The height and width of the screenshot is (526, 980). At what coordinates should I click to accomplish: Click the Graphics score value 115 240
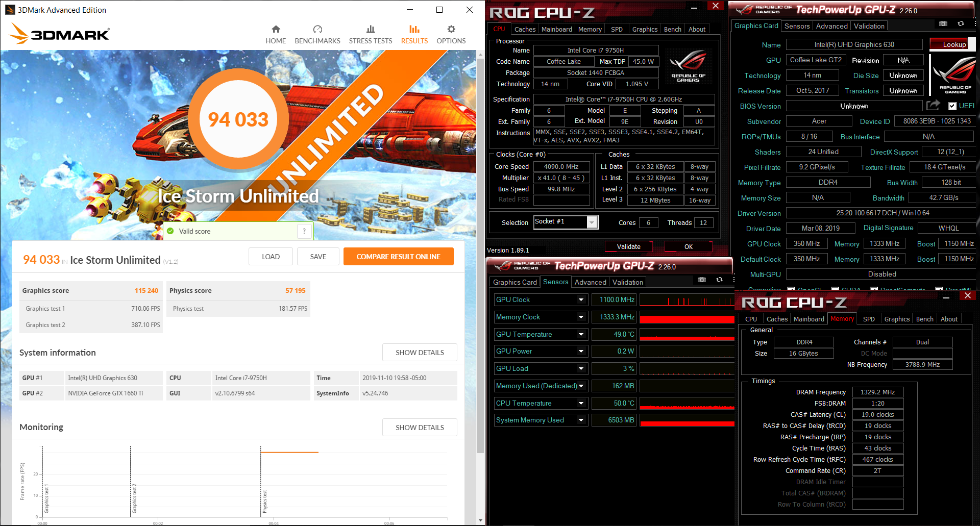[x=146, y=290]
